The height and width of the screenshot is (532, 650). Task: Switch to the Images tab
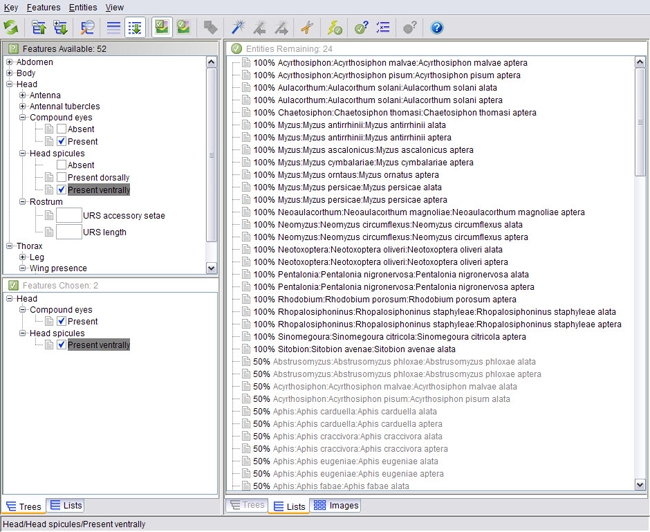pos(336,506)
